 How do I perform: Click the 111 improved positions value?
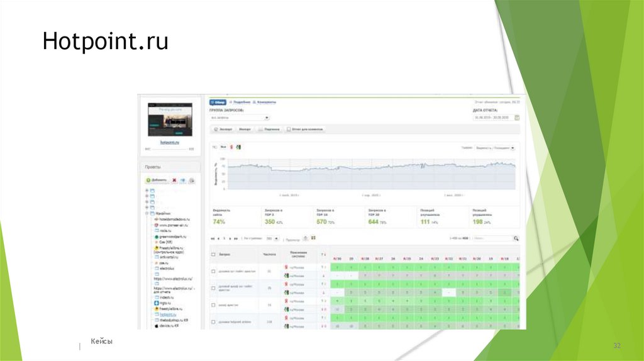(425, 222)
